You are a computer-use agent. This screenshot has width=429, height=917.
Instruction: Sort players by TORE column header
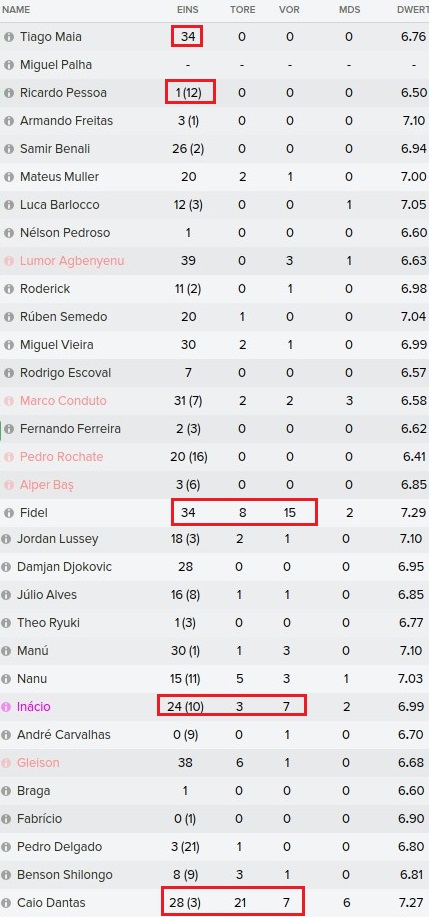242,10
